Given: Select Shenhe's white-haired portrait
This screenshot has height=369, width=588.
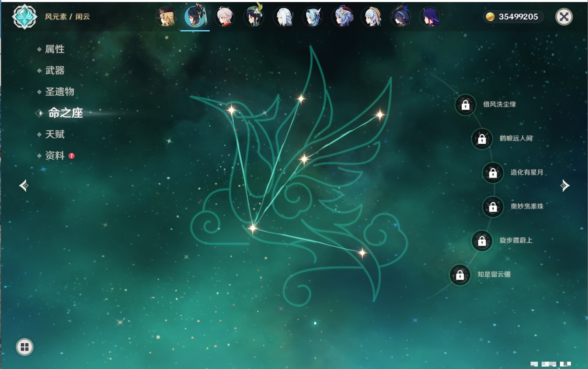Looking at the screenshot, I should tap(284, 17).
